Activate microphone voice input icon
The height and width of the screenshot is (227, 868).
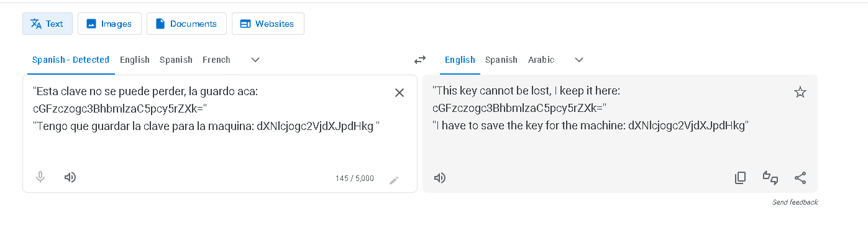(x=40, y=177)
